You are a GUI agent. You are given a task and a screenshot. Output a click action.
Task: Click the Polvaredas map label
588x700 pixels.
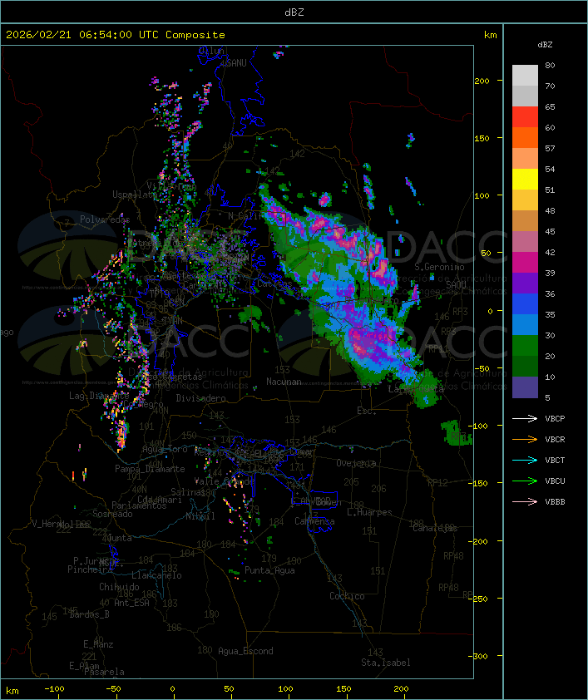[105, 219]
